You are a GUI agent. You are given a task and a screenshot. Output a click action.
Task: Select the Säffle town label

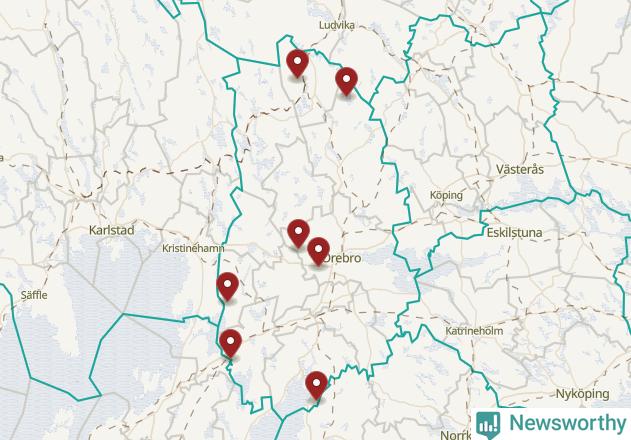[x=34, y=295]
